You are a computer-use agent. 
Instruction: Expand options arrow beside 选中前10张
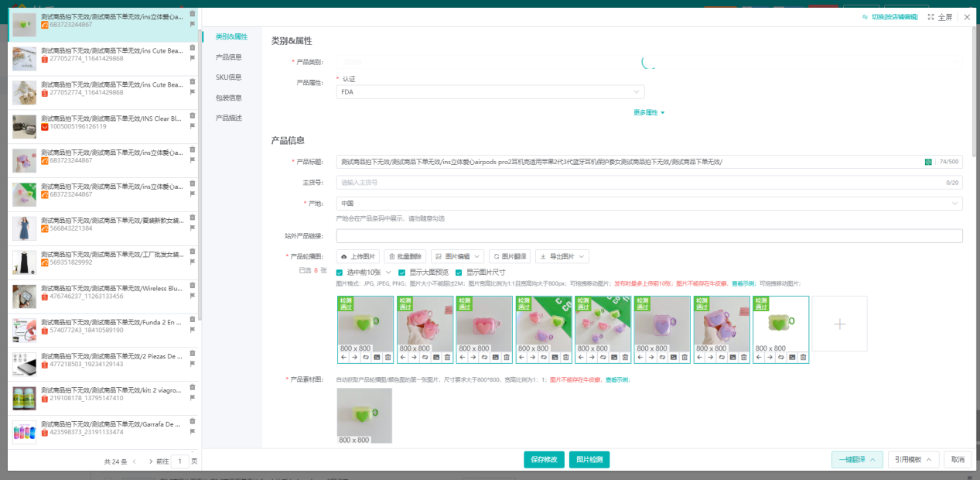coord(388,273)
